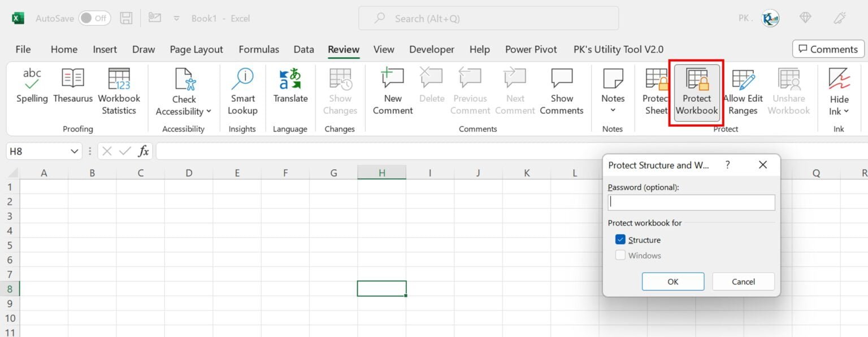Switch to the Formulas tab
This screenshot has width=868, height=337.
pos(258,49)
